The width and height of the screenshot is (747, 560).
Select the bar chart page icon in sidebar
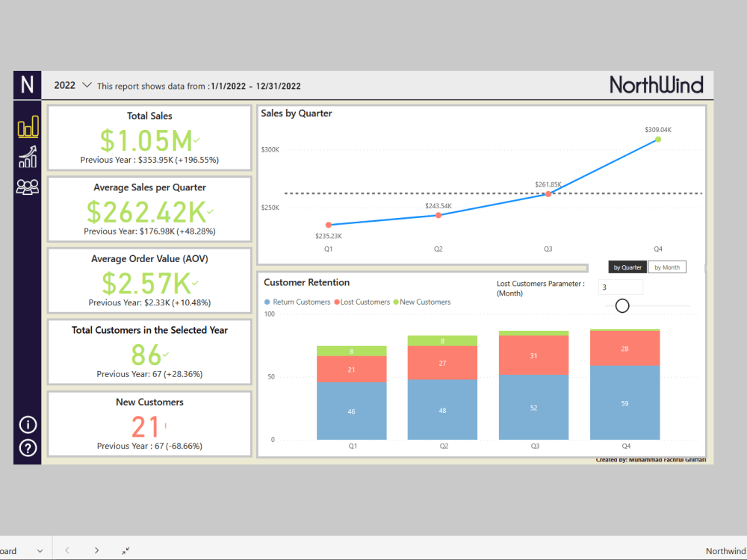pyautogui.click(x=27, y=127)
